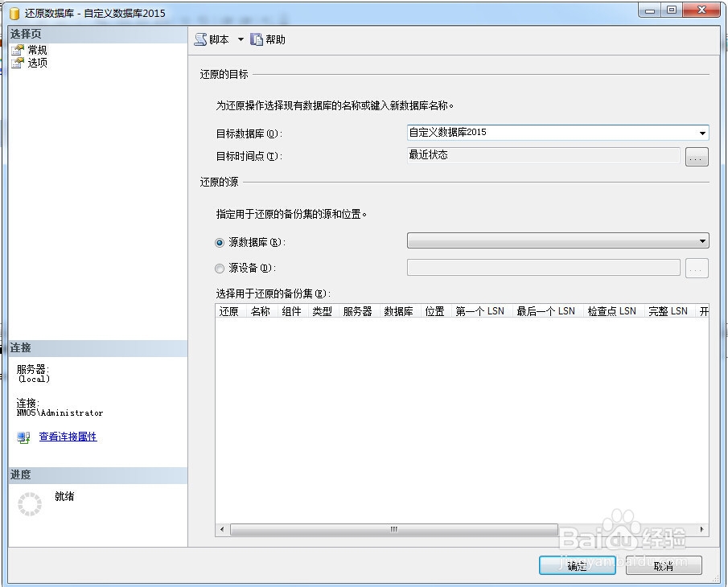728x587 pixels.
Task: Click the 第一个 LSN column header
Action: [x=480, y=311]
